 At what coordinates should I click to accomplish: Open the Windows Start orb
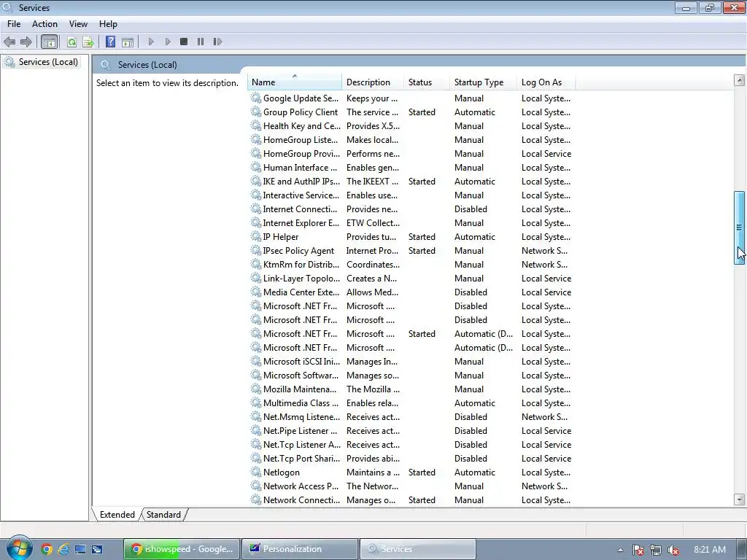19,548
